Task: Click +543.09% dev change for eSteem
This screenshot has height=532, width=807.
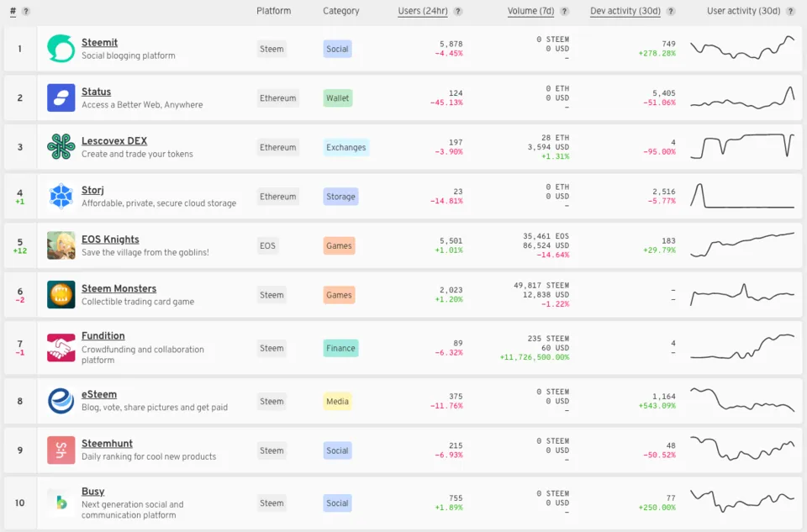Action: click(657, 405)
